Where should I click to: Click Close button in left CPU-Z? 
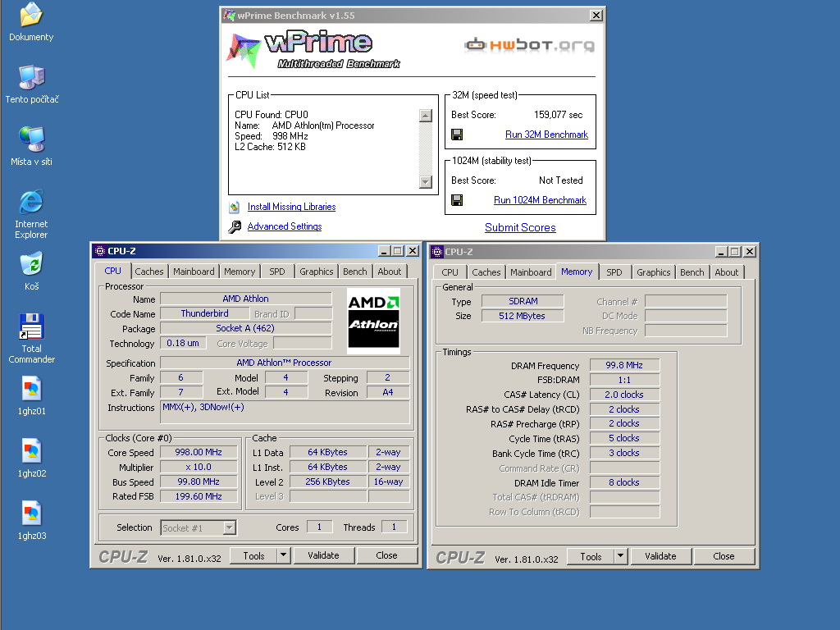coord(386,555)
